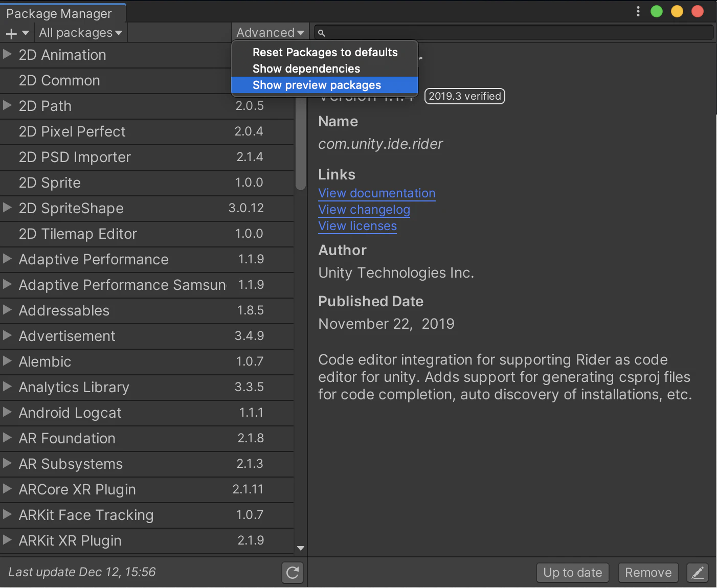717x588 pixels.
Task: Click the Last update Dec 12 status text
Action: [x=82, y=572]
